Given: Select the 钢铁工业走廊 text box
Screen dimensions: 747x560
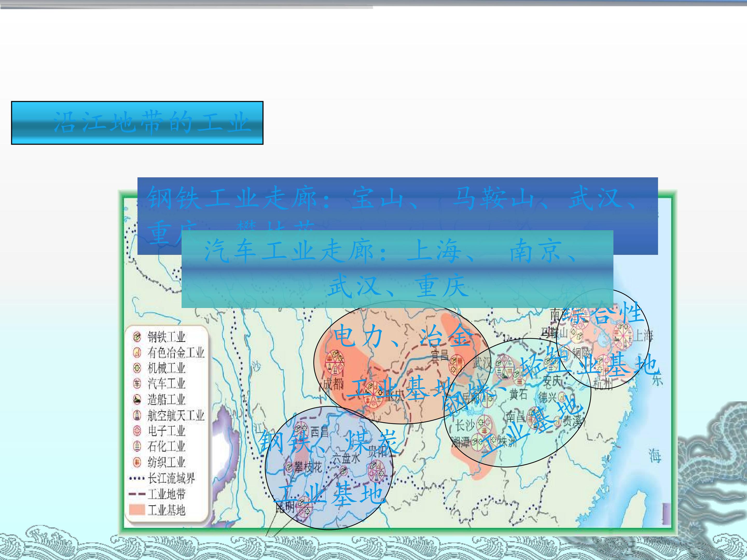Looking at the screenshot, I should point(397,216).
